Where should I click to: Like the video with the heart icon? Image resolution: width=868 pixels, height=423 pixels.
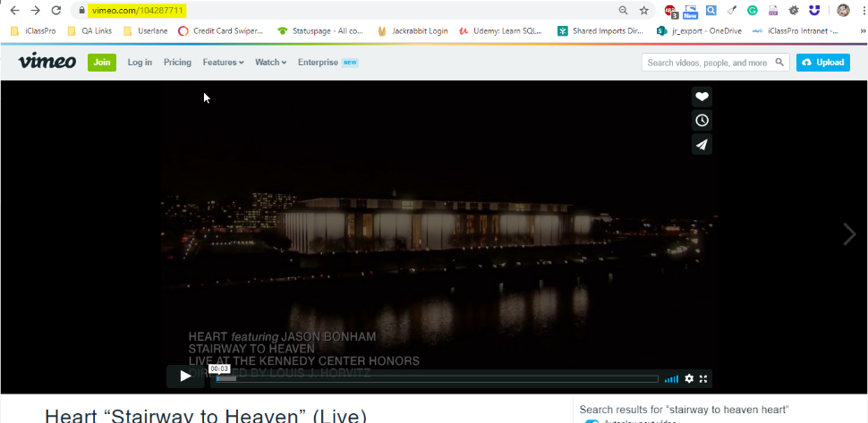coord(702,97)
